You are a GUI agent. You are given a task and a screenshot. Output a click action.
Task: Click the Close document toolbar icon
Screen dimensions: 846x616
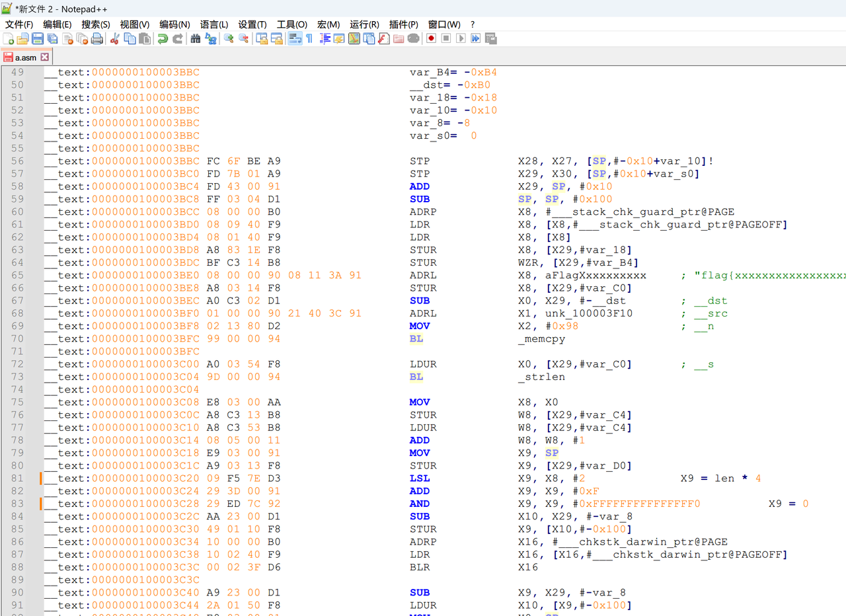coord(67,39)
